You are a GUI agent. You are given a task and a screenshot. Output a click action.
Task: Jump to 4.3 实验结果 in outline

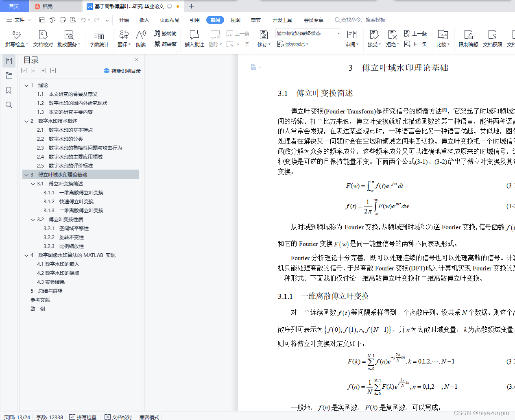click(x=51, y=282)
